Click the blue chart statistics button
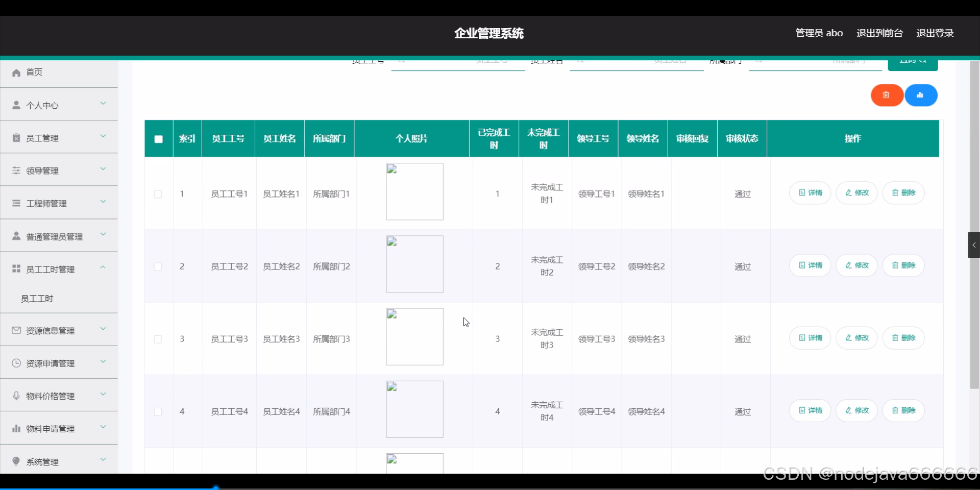The image size is (980, 490). (921, 95)
